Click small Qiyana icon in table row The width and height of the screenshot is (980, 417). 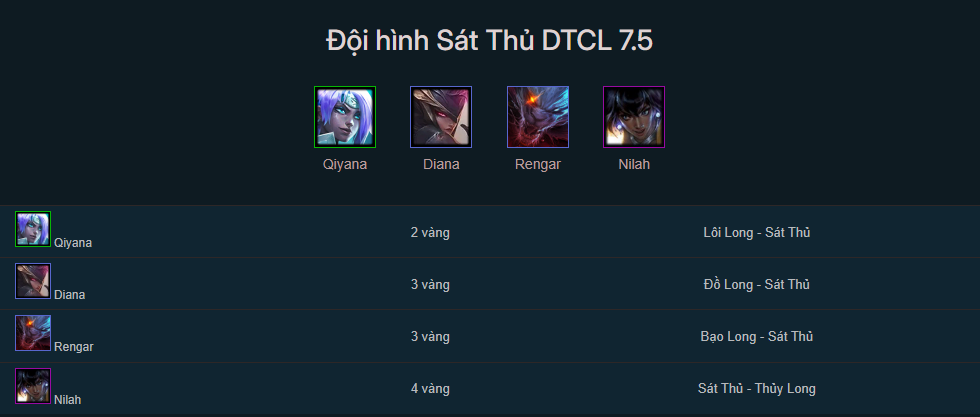click(x=33, y=229)
